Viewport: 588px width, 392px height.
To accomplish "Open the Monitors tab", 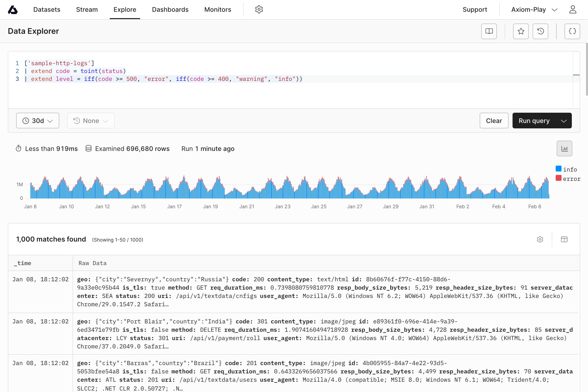I will (x=218, y=10).
